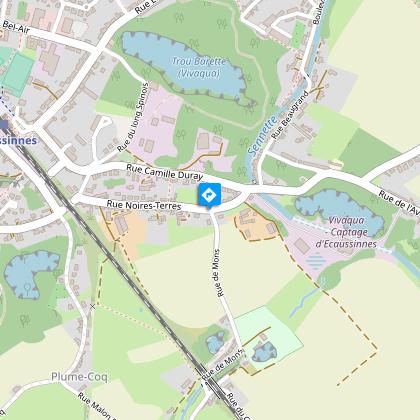Select the Rue Malon street label
Screen dimensions: 420x420
coord(96,406)
